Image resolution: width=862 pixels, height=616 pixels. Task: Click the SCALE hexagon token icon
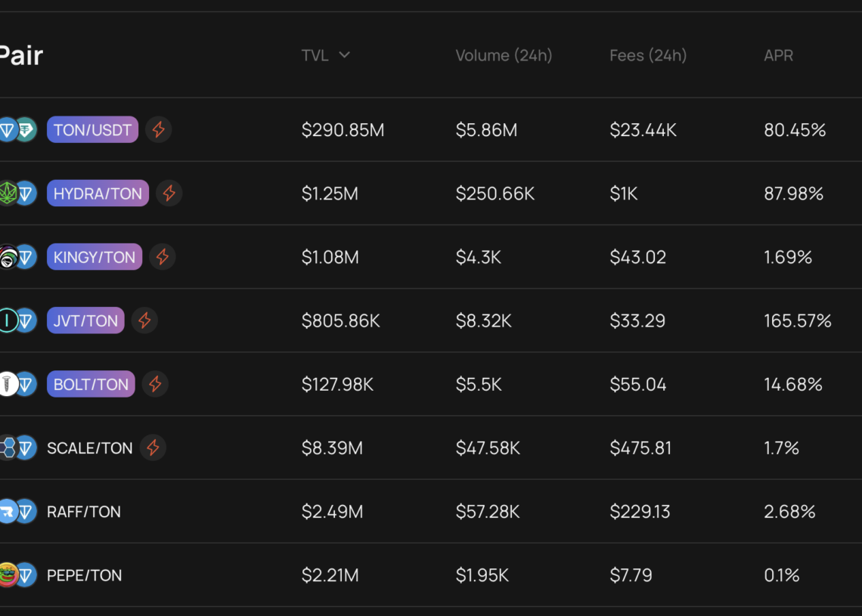(x=9, y=447)
